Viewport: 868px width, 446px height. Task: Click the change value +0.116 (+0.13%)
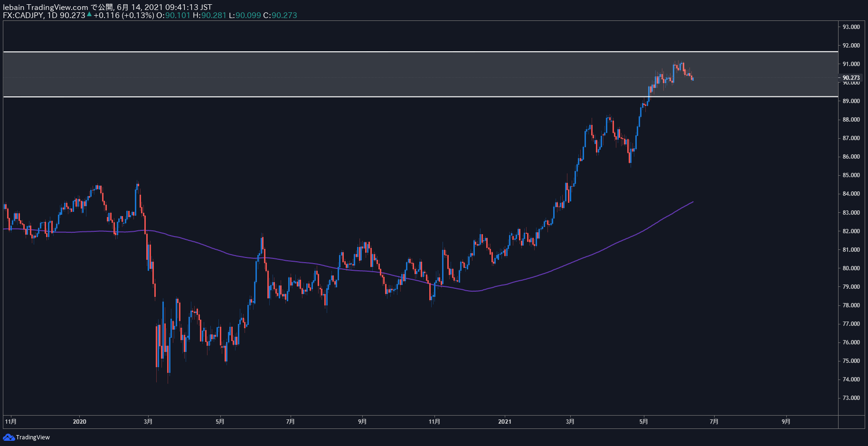click(x=124, y=15)
